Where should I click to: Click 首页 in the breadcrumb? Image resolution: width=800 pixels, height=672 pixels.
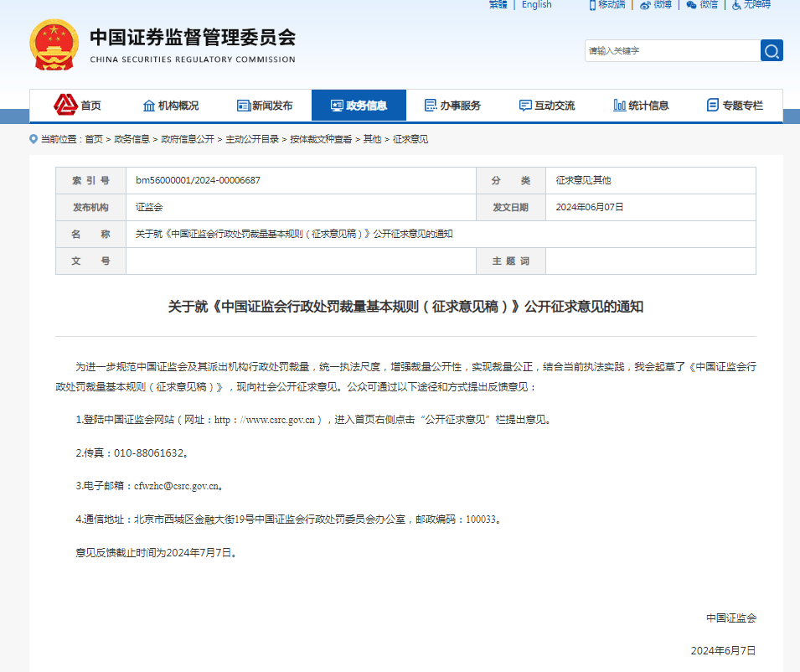[x=94, y=139]
